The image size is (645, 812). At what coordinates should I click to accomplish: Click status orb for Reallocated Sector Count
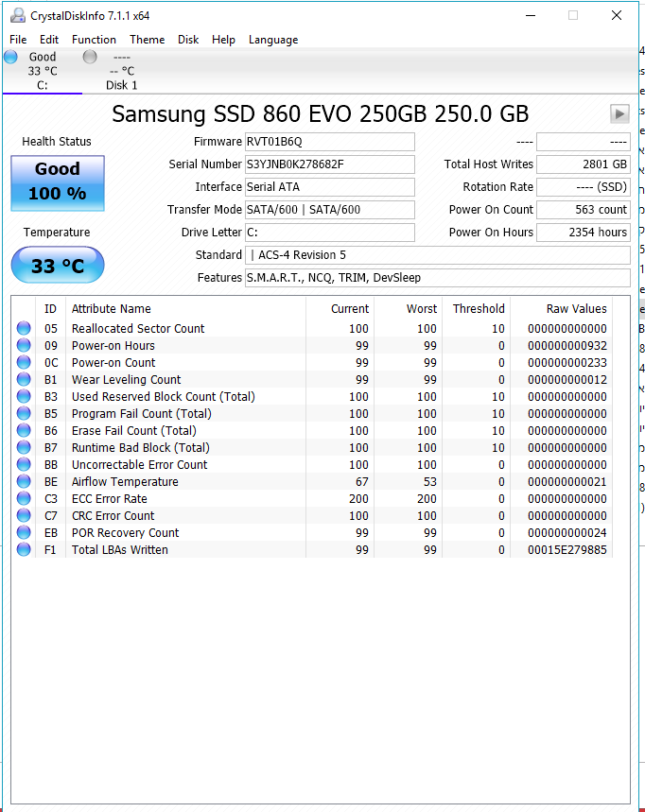coord(24,328)
